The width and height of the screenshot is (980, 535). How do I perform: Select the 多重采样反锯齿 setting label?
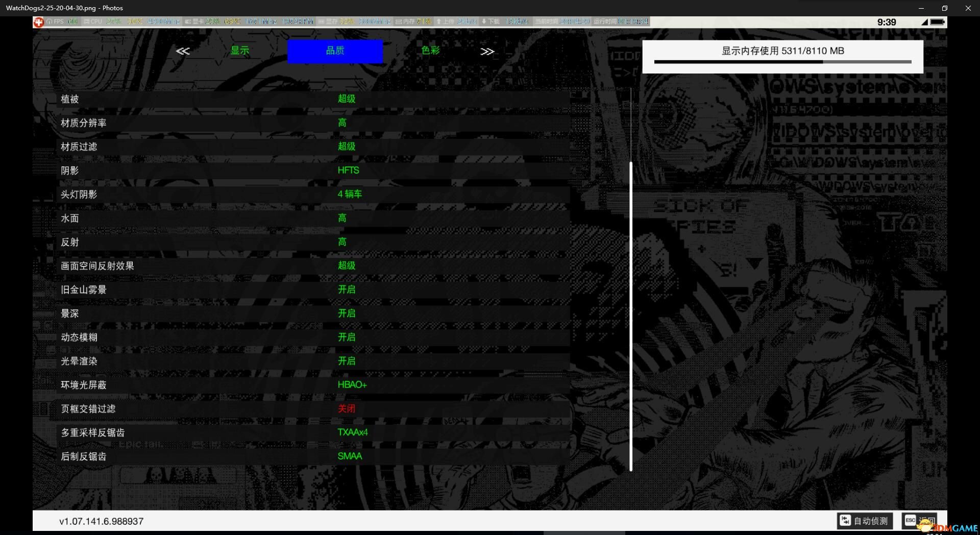pos(93,433)
